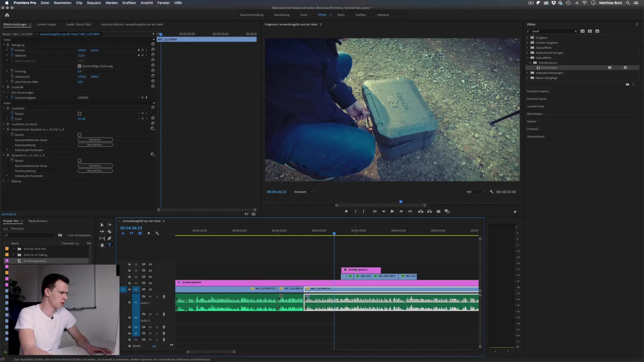This screenshot has width=644, height=362.
Task: Click Neu zuordnen button under Dynamik
Action: point(95,171)
